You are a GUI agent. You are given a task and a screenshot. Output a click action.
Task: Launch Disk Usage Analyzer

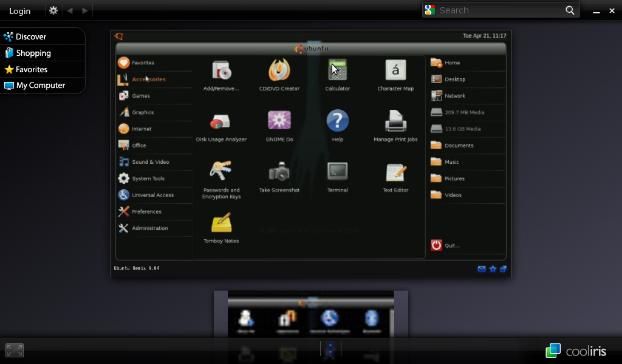221,121
